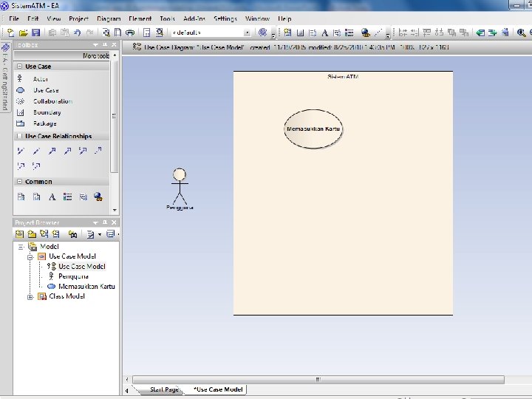Screen dimensions: 532x399
Task: Select Memasukkan Kartu in project tree
Action: click(x=86, y=287)
